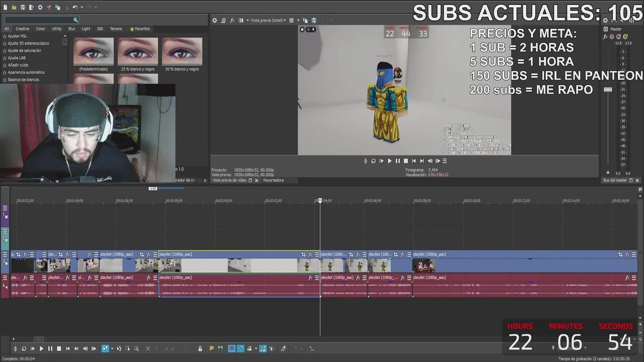
Task: Select the All effects filter tab
Action: click(7, 29)
